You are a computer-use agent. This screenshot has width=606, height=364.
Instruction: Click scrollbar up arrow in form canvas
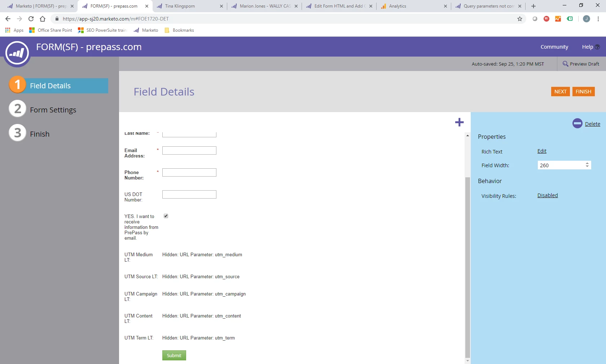coord(467,136)
